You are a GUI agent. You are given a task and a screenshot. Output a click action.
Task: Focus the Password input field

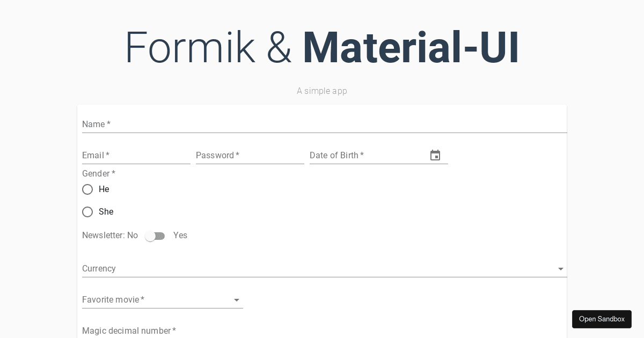point(250,156)
